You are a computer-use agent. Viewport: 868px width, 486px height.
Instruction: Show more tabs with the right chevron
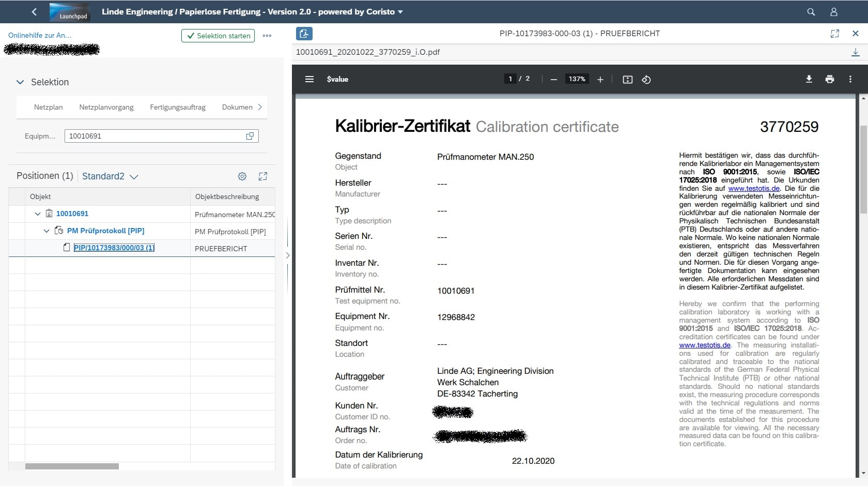tap(260, 107)
